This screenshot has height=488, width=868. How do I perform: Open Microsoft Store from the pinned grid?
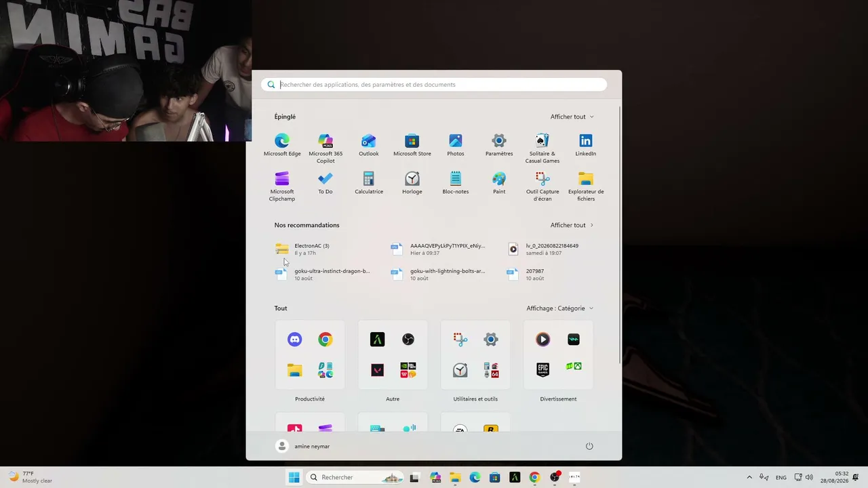tap(412, 145)
